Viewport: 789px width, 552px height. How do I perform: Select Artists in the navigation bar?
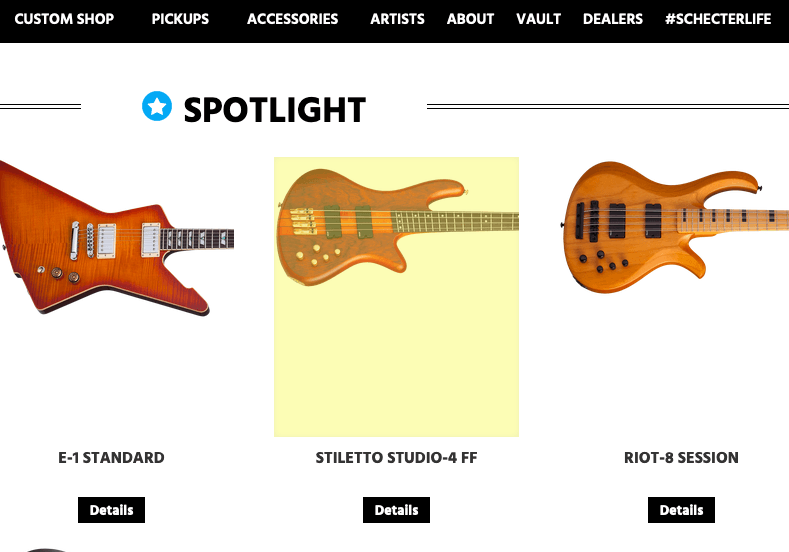pyautogui.click(x=398, y=19)
